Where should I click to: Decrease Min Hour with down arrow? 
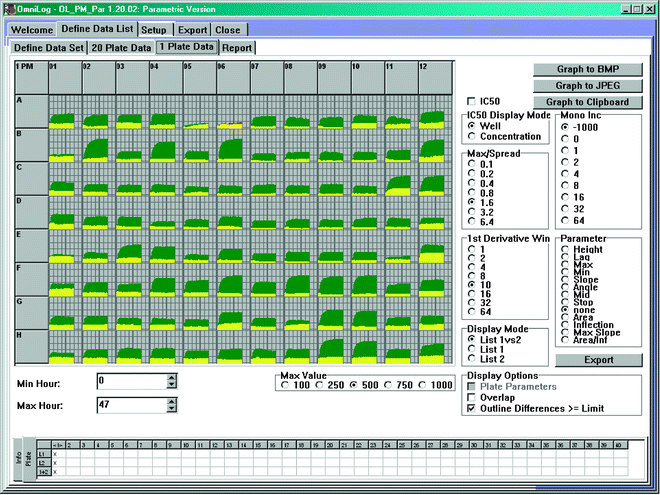coord(171,385)
